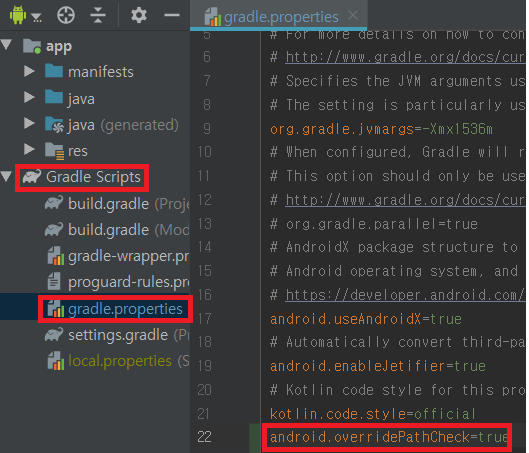Open gradle-wrapper.properties file
Screen dimensions: 529x453
click(x=129, y=256)
